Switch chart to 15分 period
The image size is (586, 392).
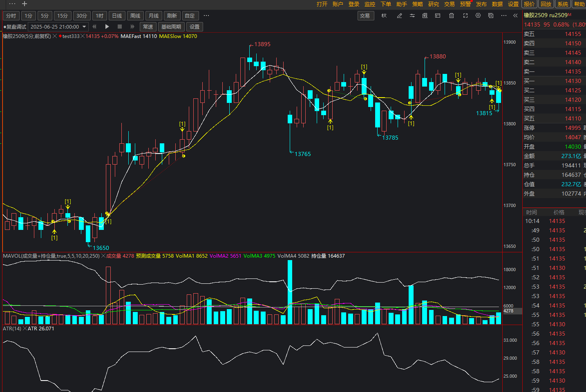tap(63, 16)
